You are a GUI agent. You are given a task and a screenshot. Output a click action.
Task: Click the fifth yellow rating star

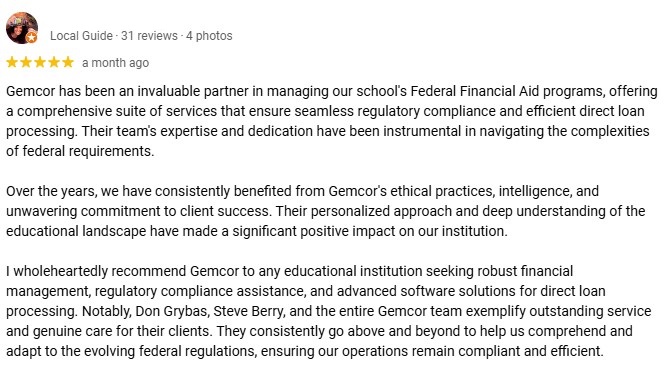click(68, 63)
